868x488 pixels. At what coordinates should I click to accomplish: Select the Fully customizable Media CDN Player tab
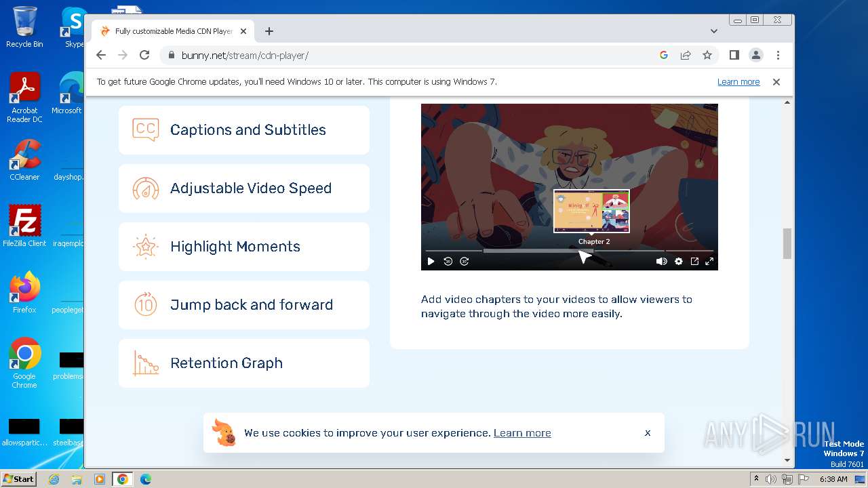point(173,31)
